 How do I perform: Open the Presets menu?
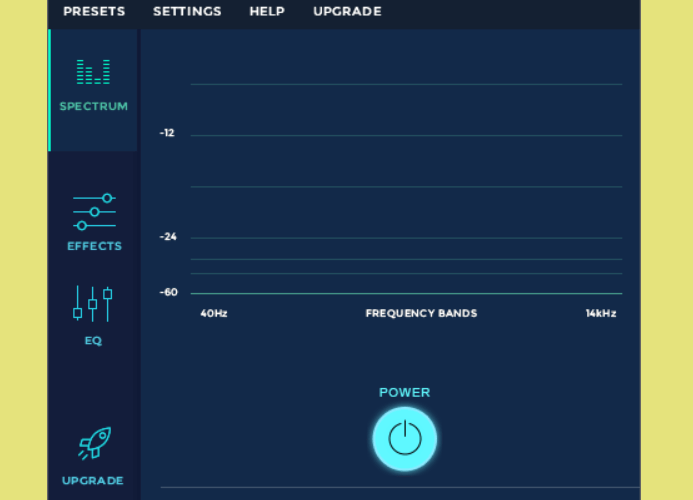click(94, 11)
